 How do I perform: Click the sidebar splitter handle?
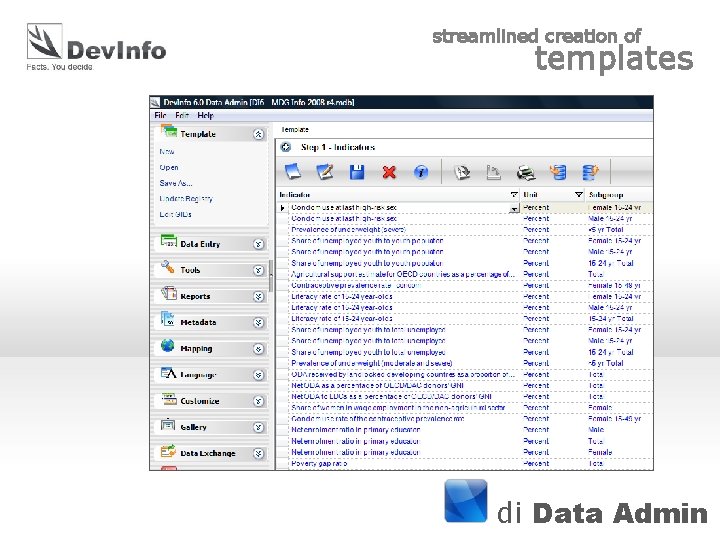[x=271, y=276]
